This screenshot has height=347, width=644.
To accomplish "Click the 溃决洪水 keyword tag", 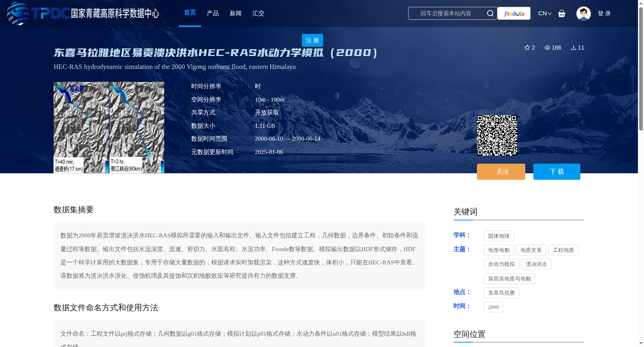I will (x=537, y=264).
